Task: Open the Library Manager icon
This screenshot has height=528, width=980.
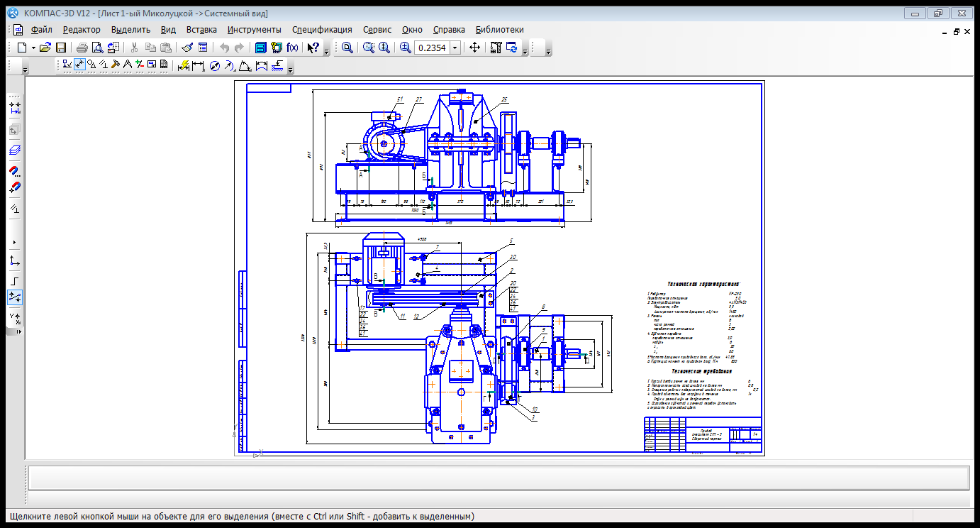Action: (x=260, y=48)
